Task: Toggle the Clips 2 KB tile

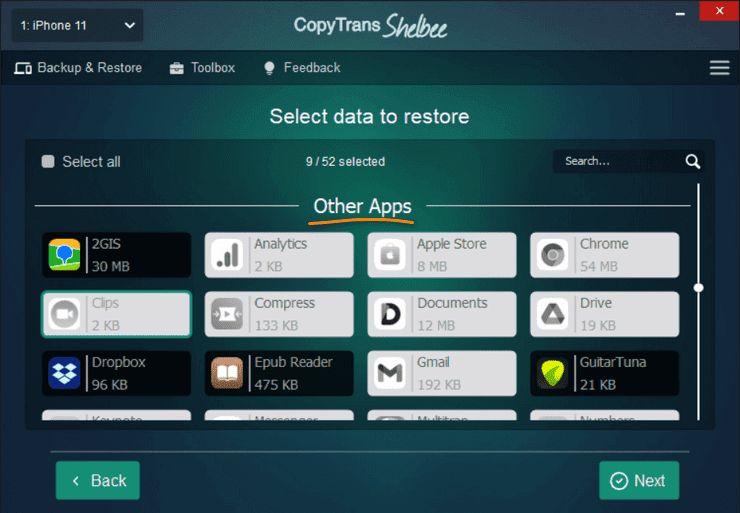Action: [x=117, y=314]
